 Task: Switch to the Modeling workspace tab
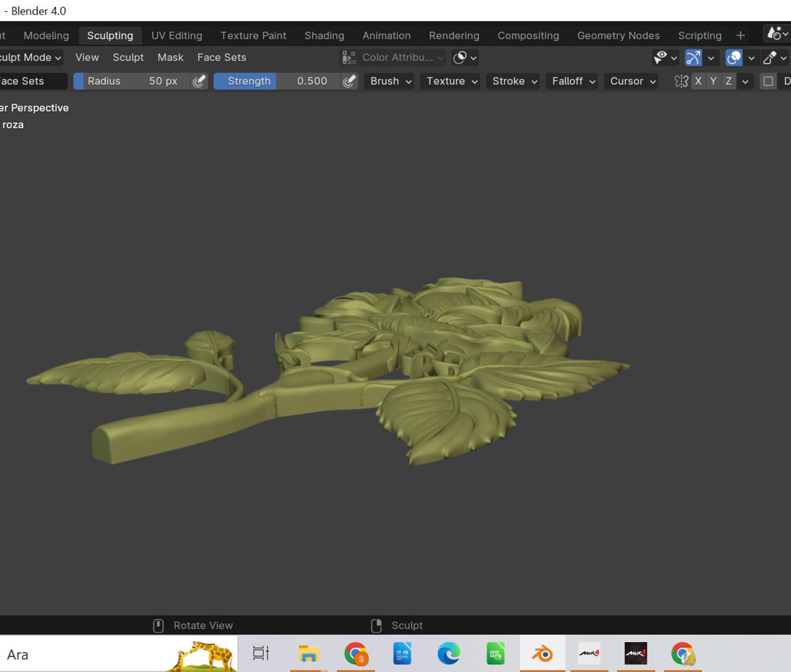(46, 36)
